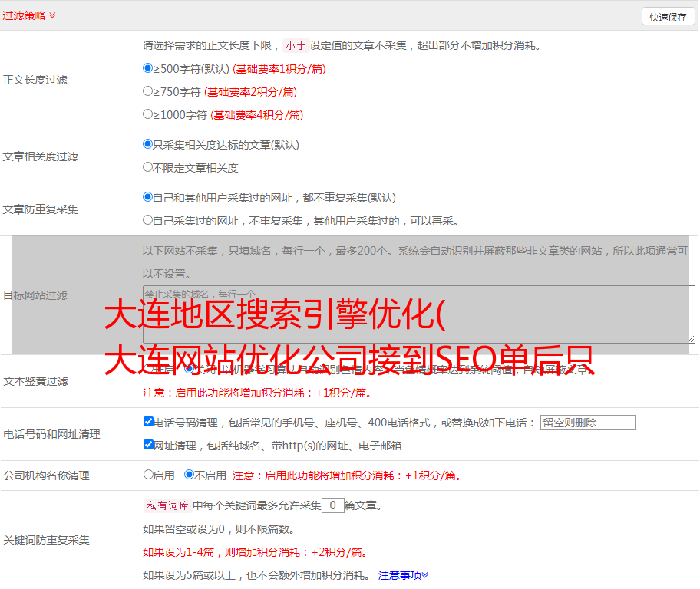Click the 禁止采集的域名 textarea
Screen dimensions: 700x589
419,314
